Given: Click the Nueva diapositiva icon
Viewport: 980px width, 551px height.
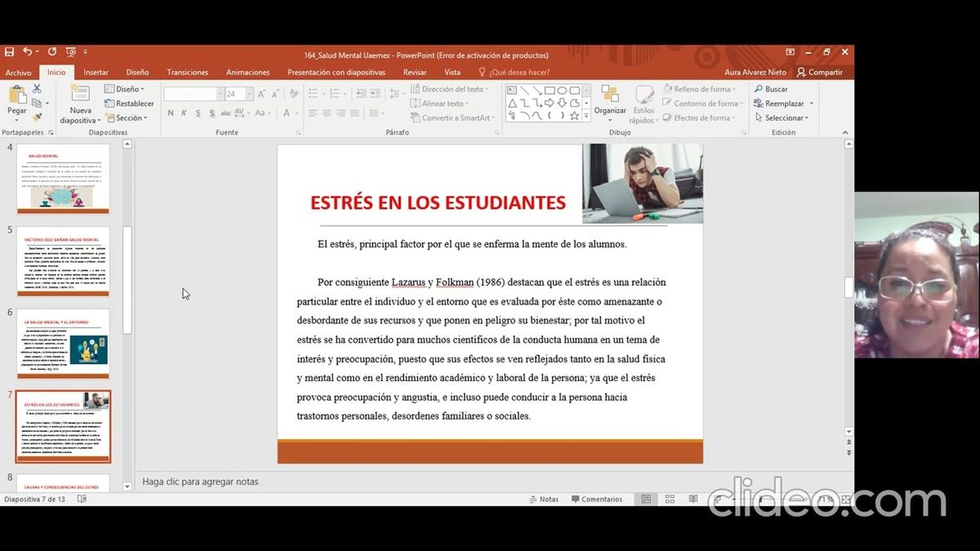Looking at the screenshot, I should point(80,93).
